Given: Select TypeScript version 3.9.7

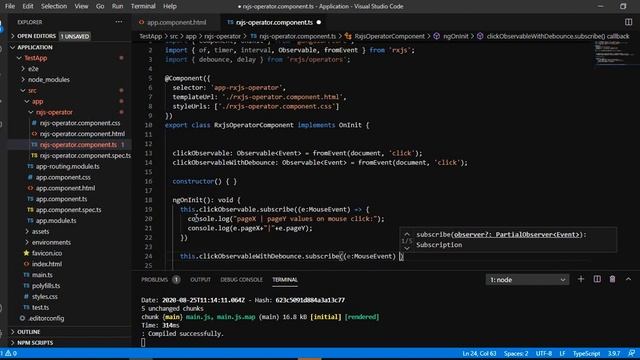Looking at the screenshot, I should coord(614,353).
